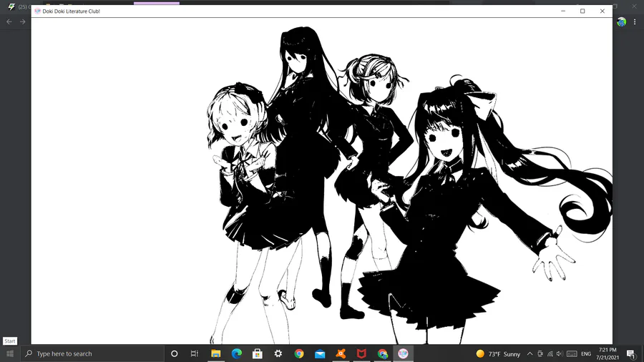The image size is (644, 362).
Task: Click browser forward arrow behind game window
Action: point(23,21)
